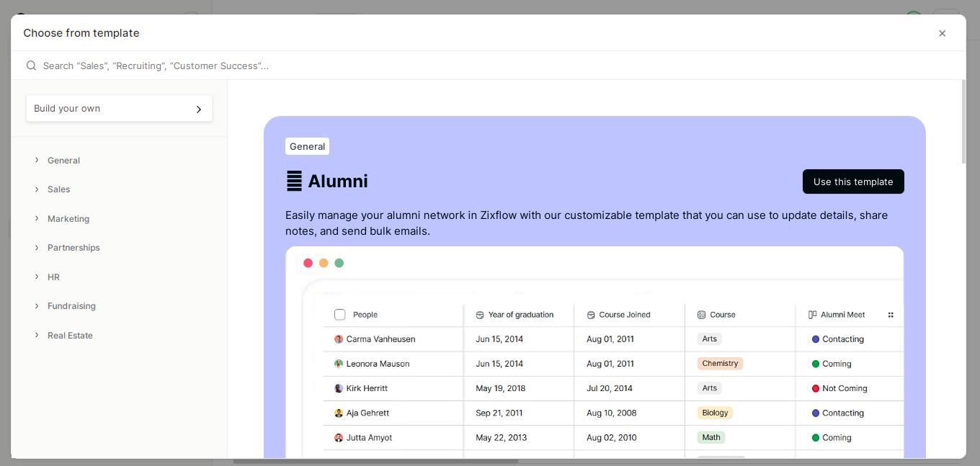The height and width of the screenshot is (466, 980).
Task: Click Build your own
Action: point(119,108)
